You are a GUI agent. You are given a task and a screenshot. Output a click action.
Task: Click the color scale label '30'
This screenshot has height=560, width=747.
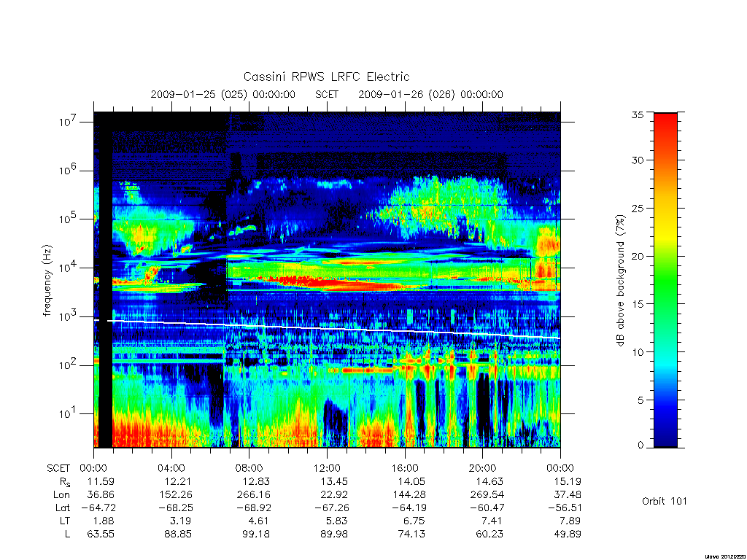[638, 160]
